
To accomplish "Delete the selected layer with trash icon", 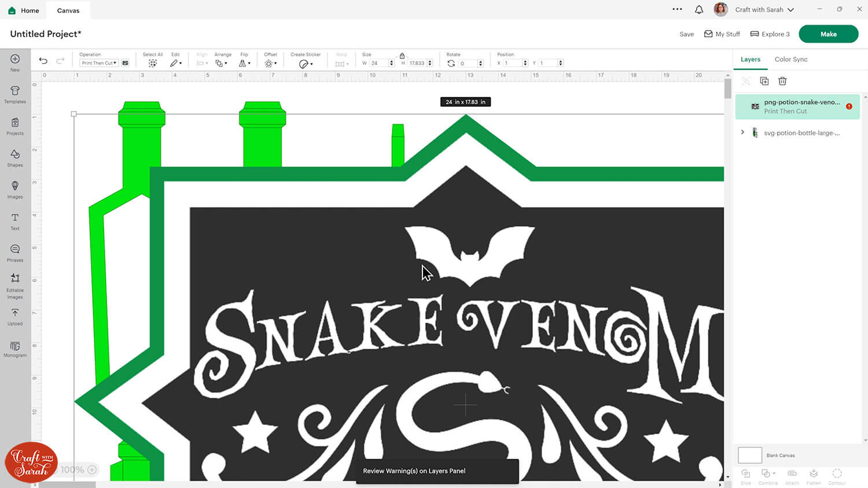I will coord(782,81).
